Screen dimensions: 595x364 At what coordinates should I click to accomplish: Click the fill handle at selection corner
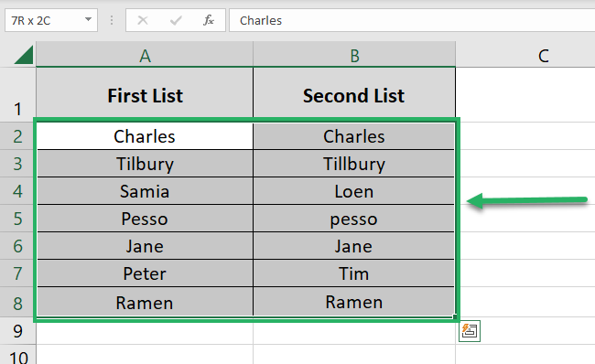click(455, 317)
